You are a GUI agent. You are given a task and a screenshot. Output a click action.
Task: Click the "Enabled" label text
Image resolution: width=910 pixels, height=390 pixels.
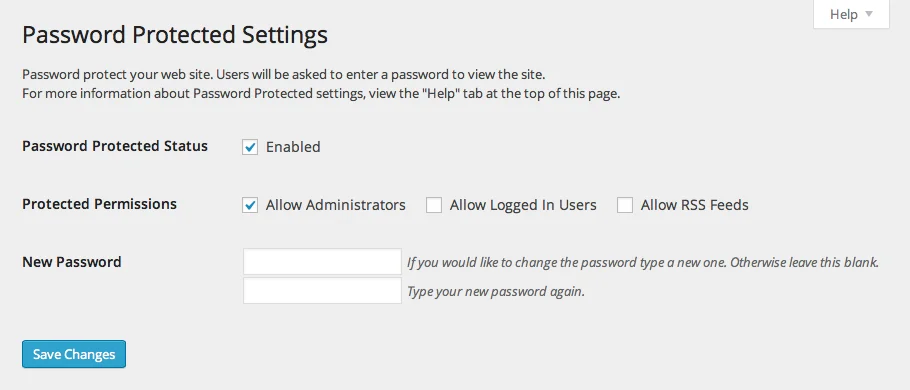(x=293, y=147)
